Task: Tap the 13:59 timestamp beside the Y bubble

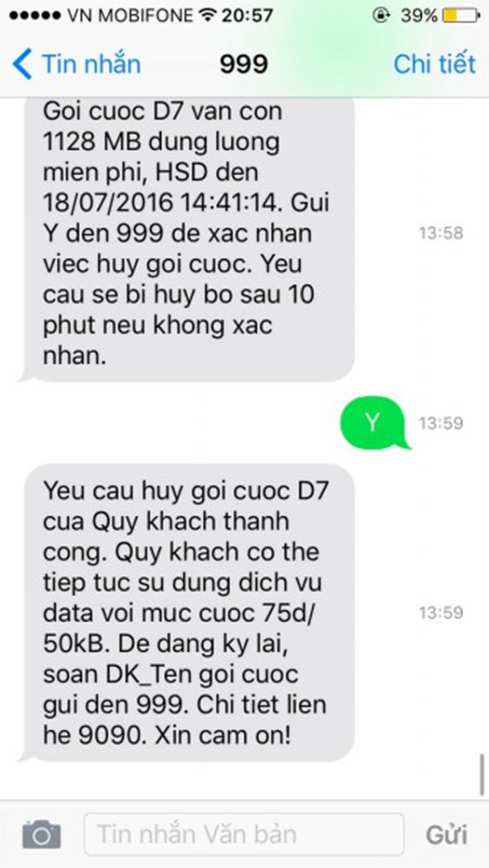Action: 441,423
